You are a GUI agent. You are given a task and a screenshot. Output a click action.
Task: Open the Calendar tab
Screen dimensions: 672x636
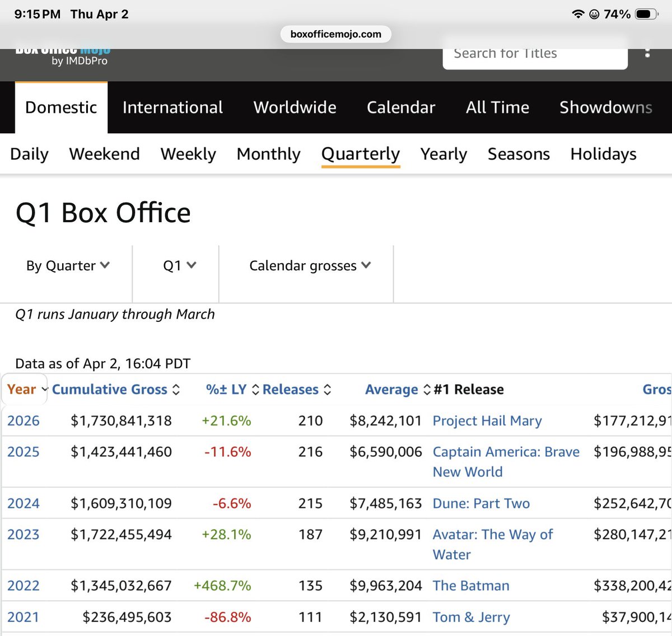tap(401, 107)
